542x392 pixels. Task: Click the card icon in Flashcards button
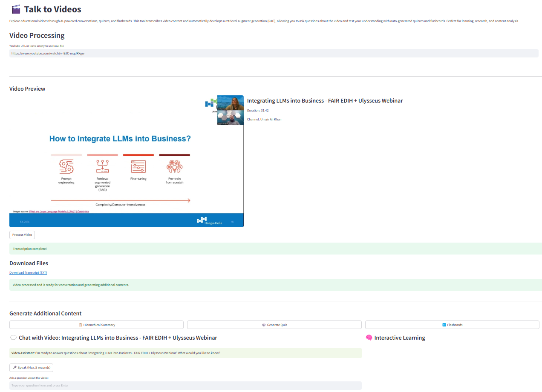click(444, 325)
